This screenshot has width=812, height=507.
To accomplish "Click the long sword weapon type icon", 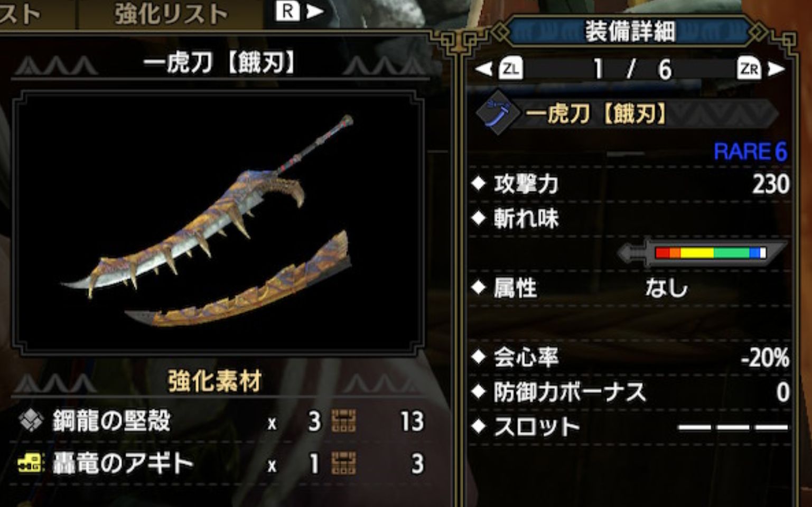I will click(497, 114).
